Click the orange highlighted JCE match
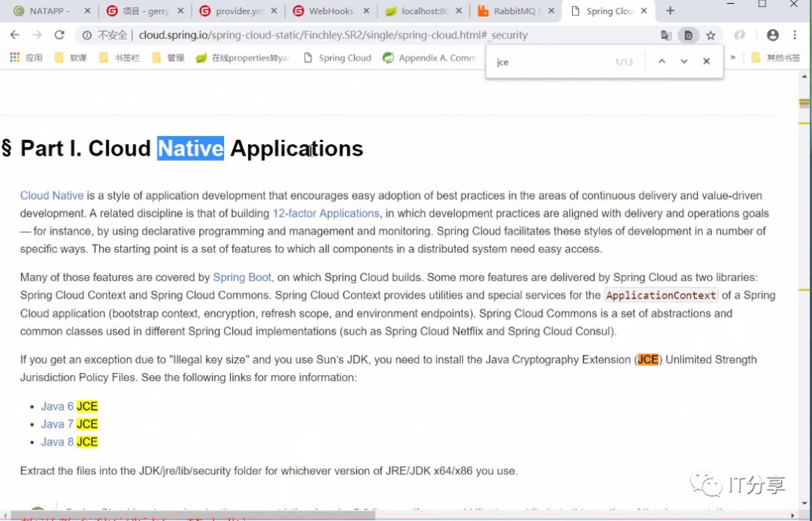 (x=648, y=359)
